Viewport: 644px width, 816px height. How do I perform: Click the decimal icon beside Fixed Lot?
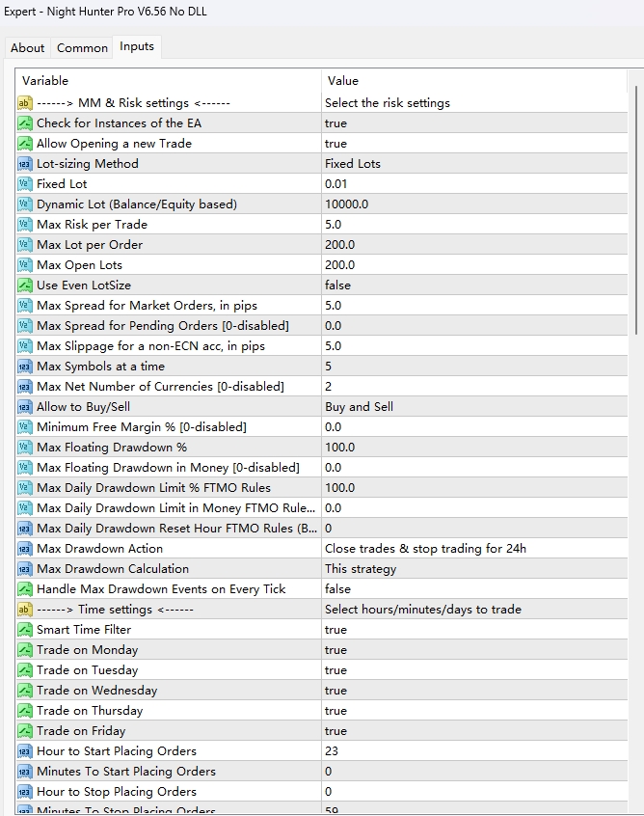pos(25,184)
